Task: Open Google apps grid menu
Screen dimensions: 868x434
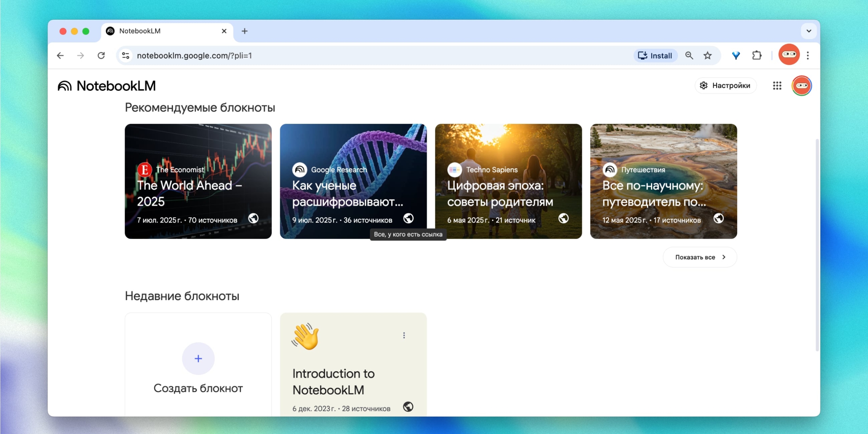Action: pyautogui.click(x=777, y=86)
